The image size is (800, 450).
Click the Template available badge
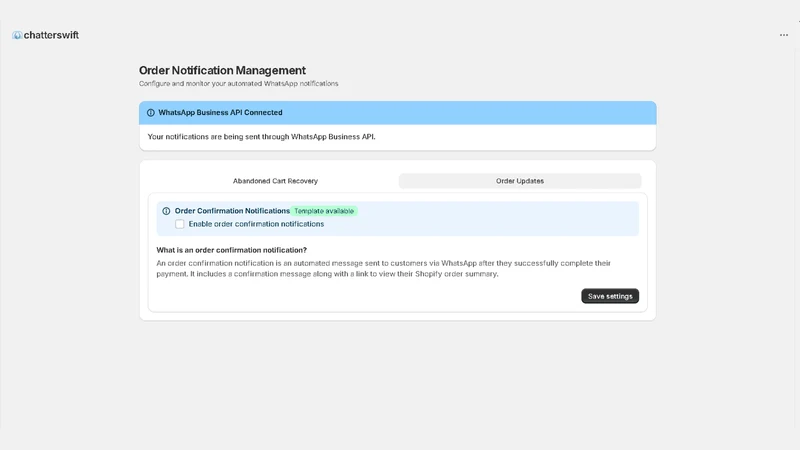coord(324,211)
